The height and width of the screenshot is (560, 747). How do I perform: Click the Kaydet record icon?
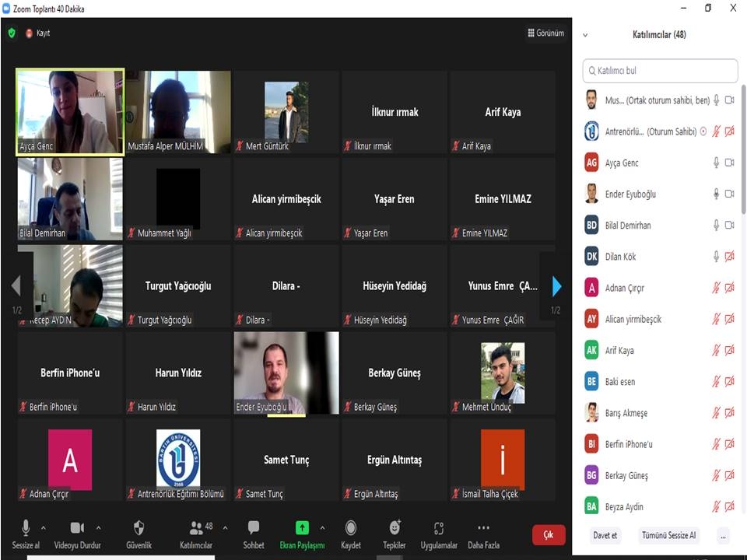(x=351, y=528)
